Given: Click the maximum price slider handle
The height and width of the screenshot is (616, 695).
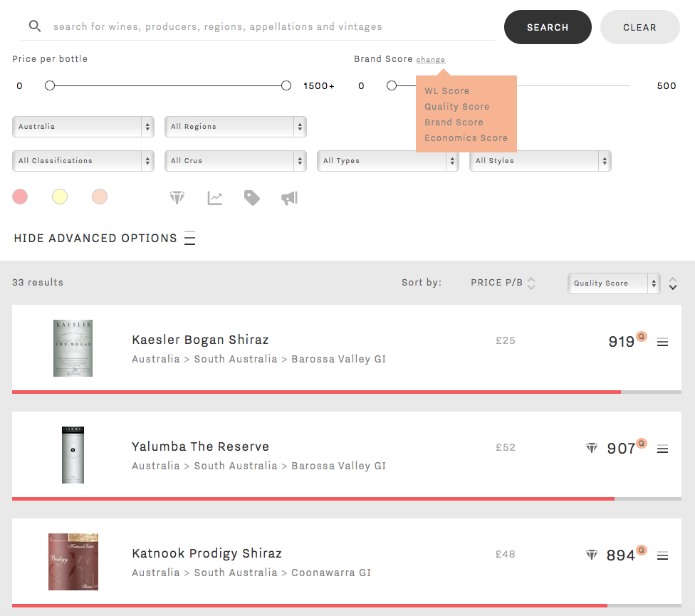Looking at the screenshot, I should pyautogui.click(x=286, y=85).
